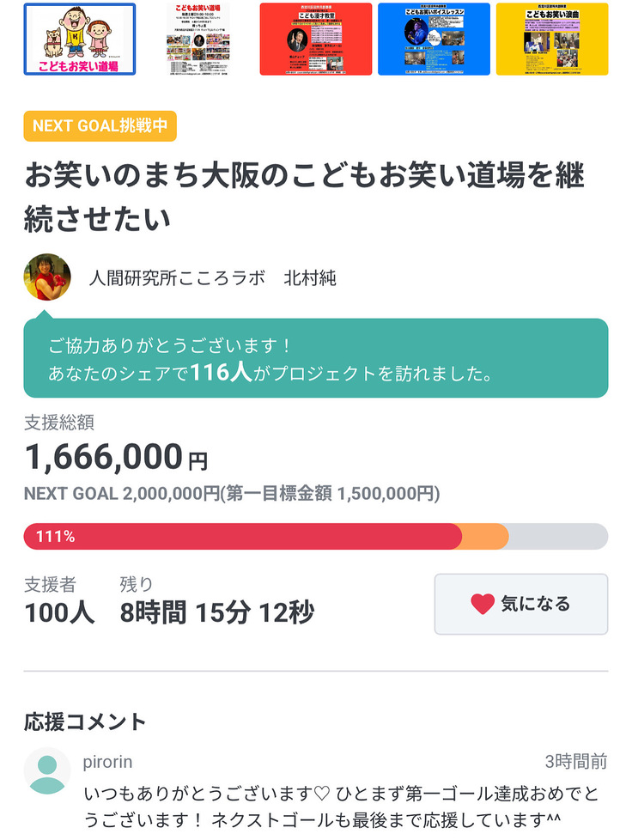This screenshot has width=632, height=840.
Task: Tap the NEXT GOAL挑戦中 badge
Action: coord(100,126)
